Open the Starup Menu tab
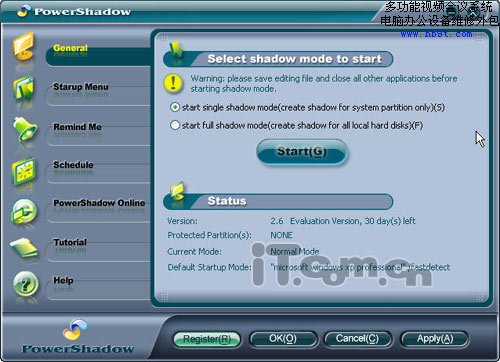 81,87
